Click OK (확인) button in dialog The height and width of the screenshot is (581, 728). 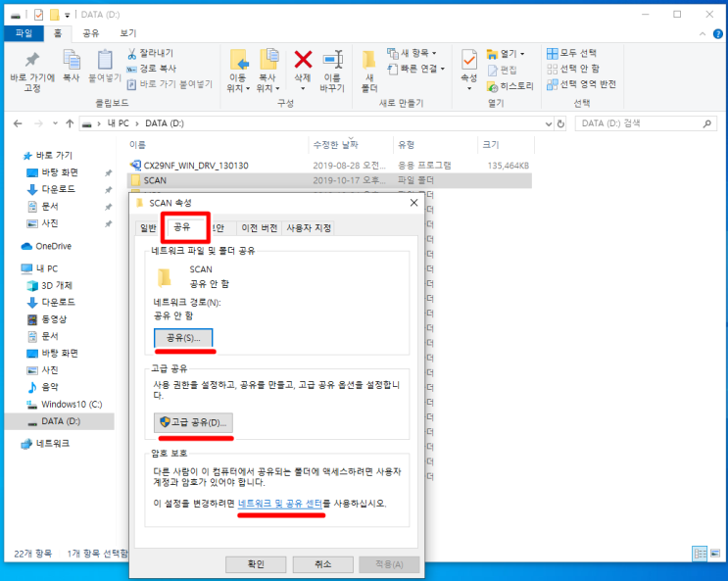(256, 564)
